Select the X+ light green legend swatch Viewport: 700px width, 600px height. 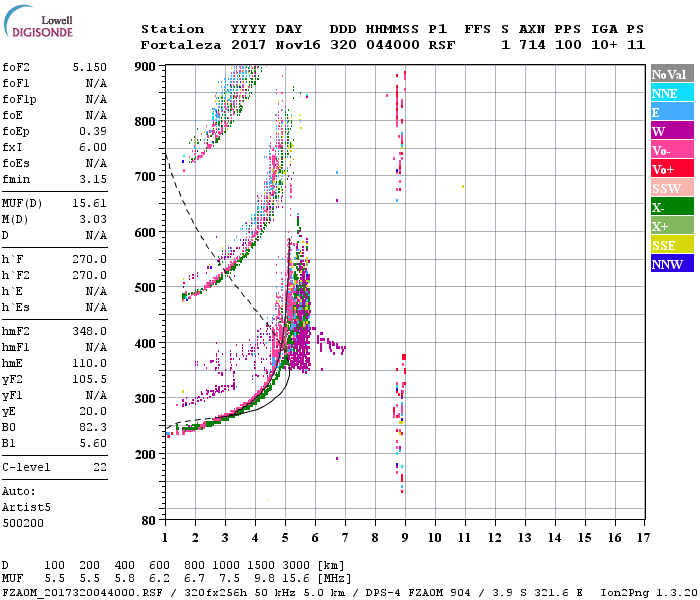pyautogui.click(x=672, y=225)
